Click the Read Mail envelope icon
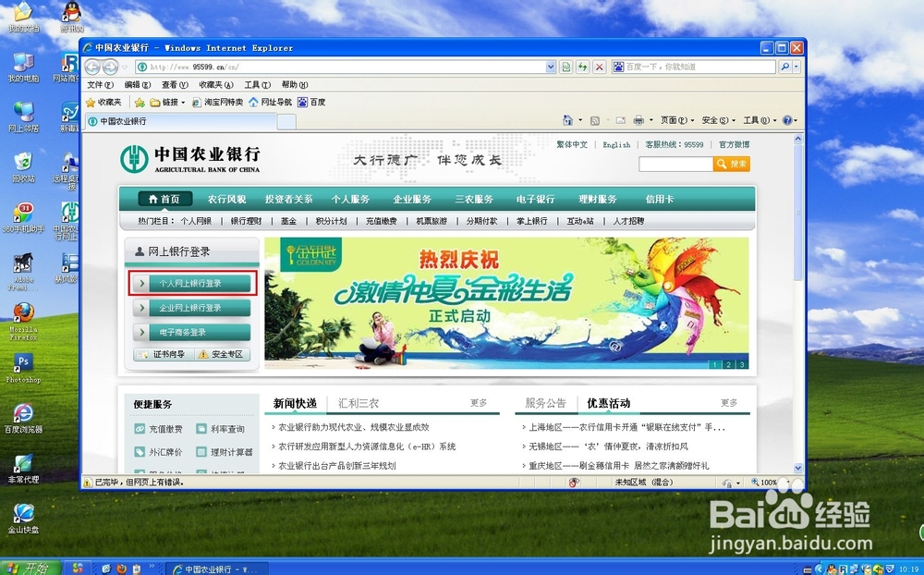Image resolution: width=924 pixels, height=575 pixels. point(621,120)
